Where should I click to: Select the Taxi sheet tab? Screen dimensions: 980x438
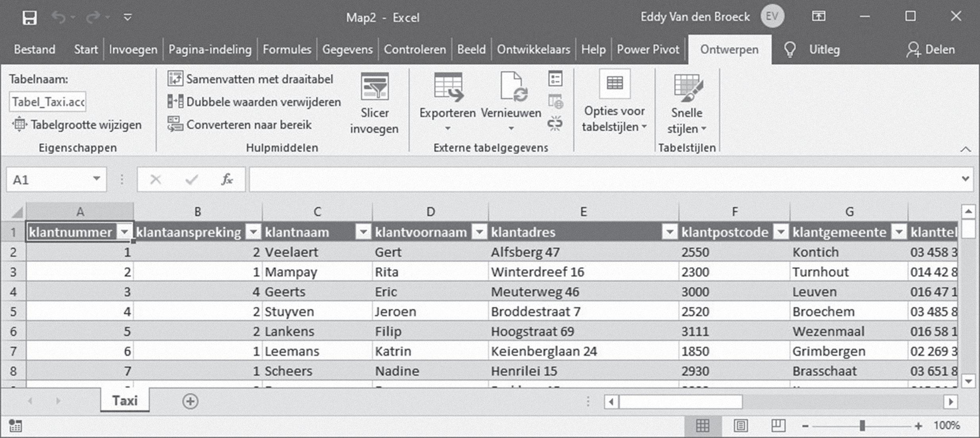click(x=125, y=400)
